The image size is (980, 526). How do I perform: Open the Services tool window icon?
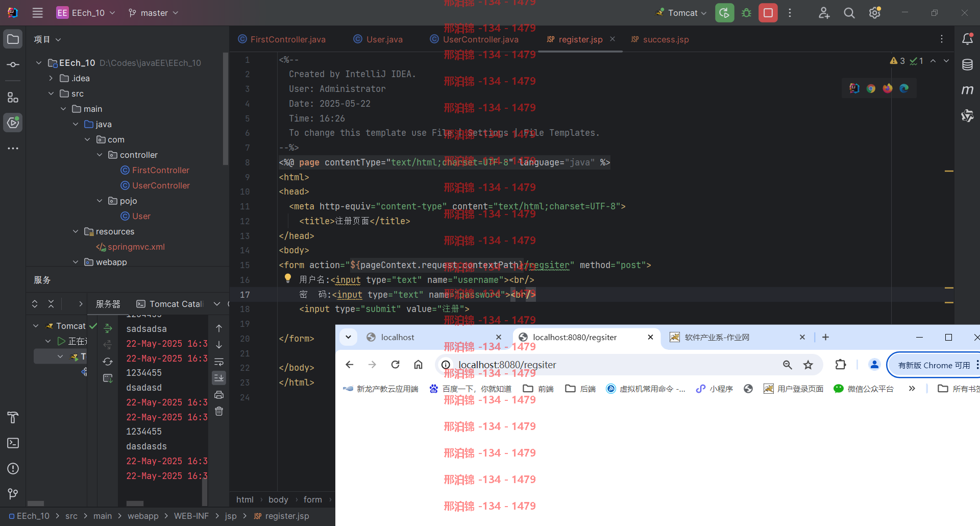click(13, 123)
